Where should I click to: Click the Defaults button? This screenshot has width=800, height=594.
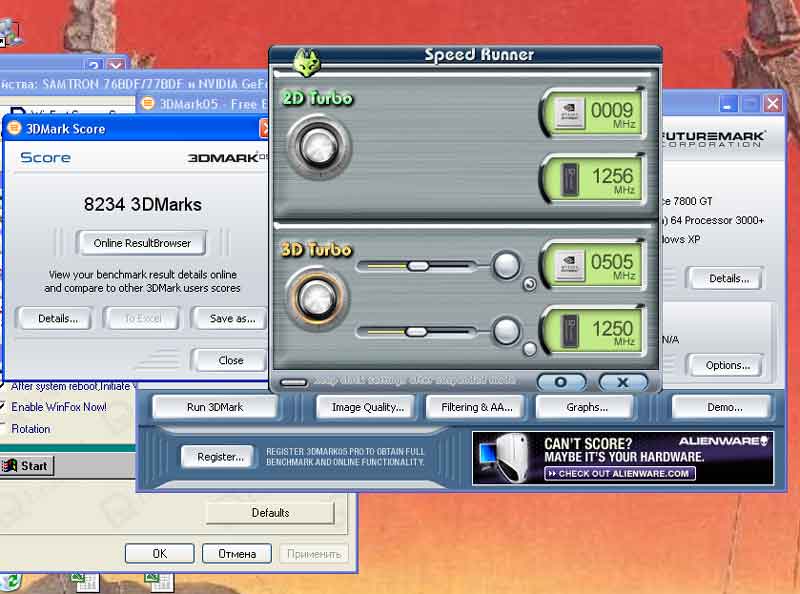click(x=270, y=513)
